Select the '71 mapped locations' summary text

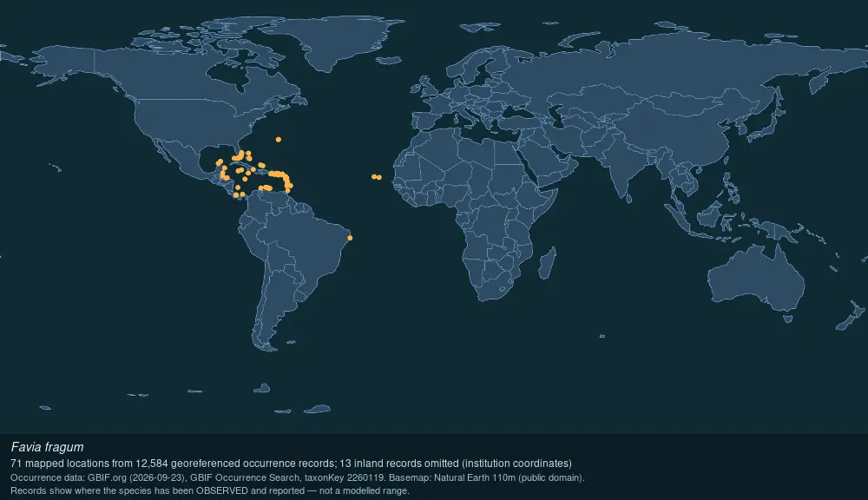tap(291, 464)
